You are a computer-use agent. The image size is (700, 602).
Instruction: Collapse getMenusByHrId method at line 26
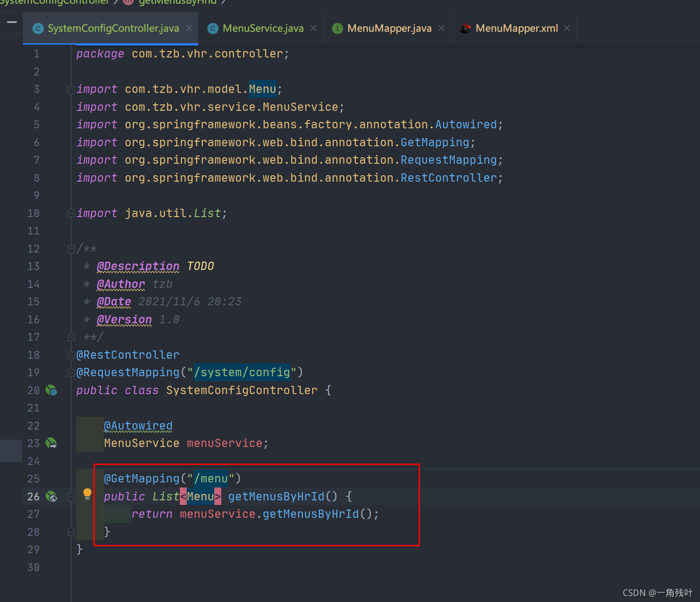coord(71,497)
